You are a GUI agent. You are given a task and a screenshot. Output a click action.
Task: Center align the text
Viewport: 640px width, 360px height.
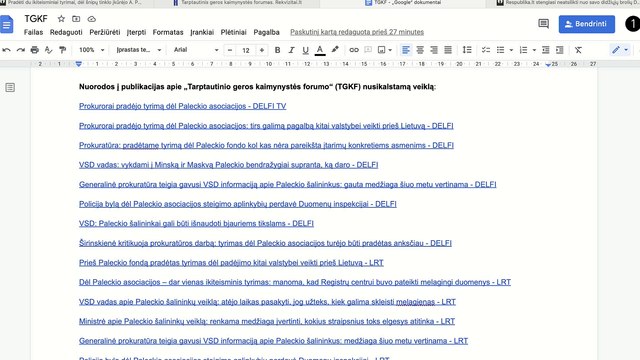(420, 50)
